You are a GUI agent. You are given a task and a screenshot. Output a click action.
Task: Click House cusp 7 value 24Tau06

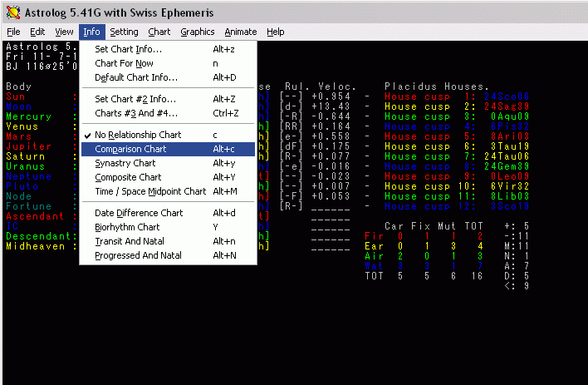tap(507, 156)
